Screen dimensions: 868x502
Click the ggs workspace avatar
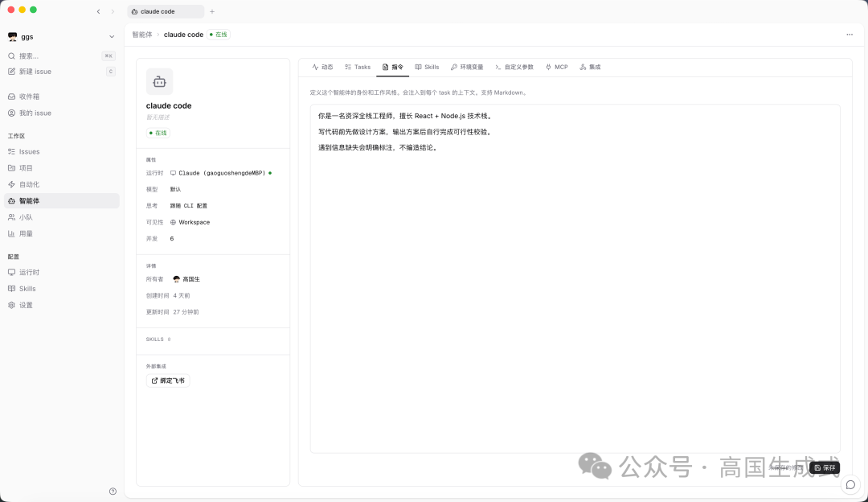[x=12, y=36]
